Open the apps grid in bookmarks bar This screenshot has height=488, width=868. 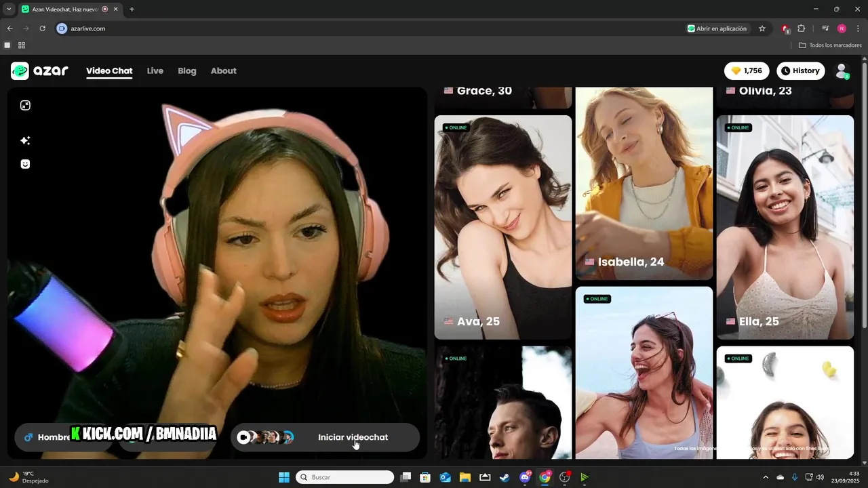tap(22, 45)
